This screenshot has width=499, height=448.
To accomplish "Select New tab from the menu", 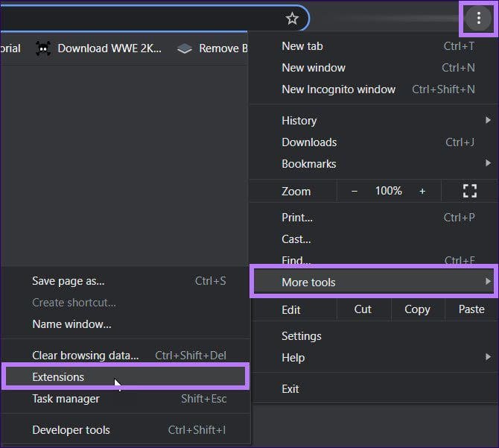I will pos(374,46).
